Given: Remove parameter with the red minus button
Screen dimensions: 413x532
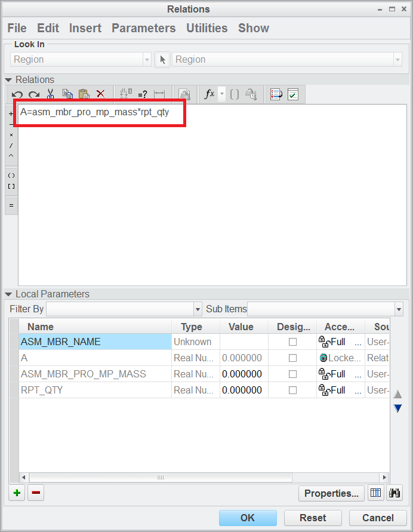Looking at the screenshot, I should pyautogui.click(x=36, y=493).
